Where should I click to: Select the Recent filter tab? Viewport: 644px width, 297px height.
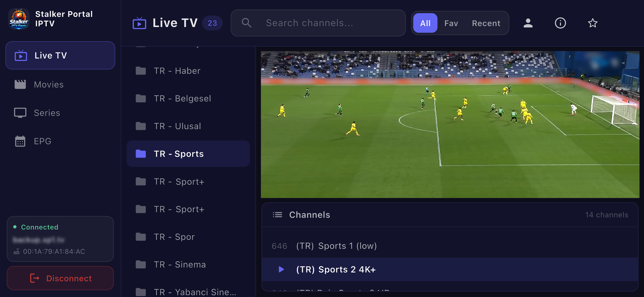coord(486,23)
